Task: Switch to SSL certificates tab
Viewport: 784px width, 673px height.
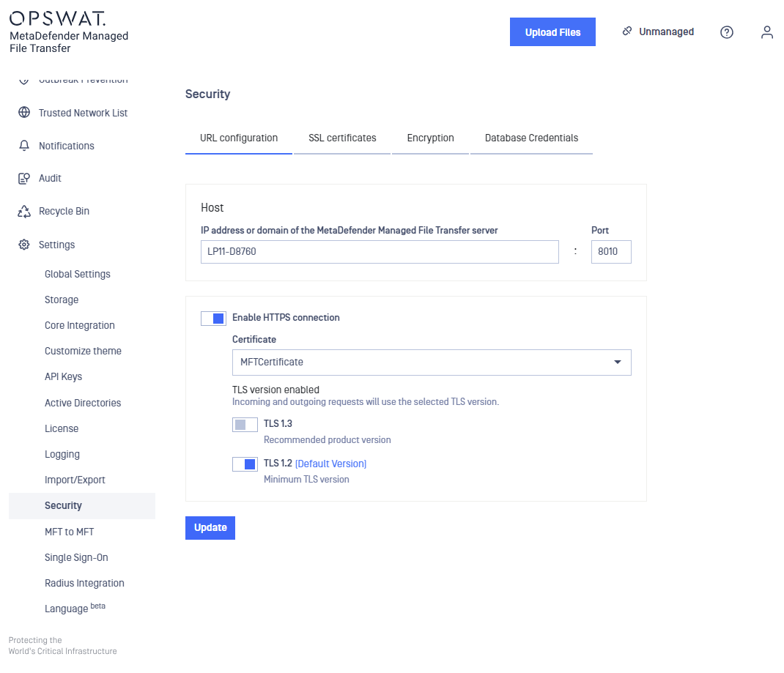Action: click(x=342, y=138)
